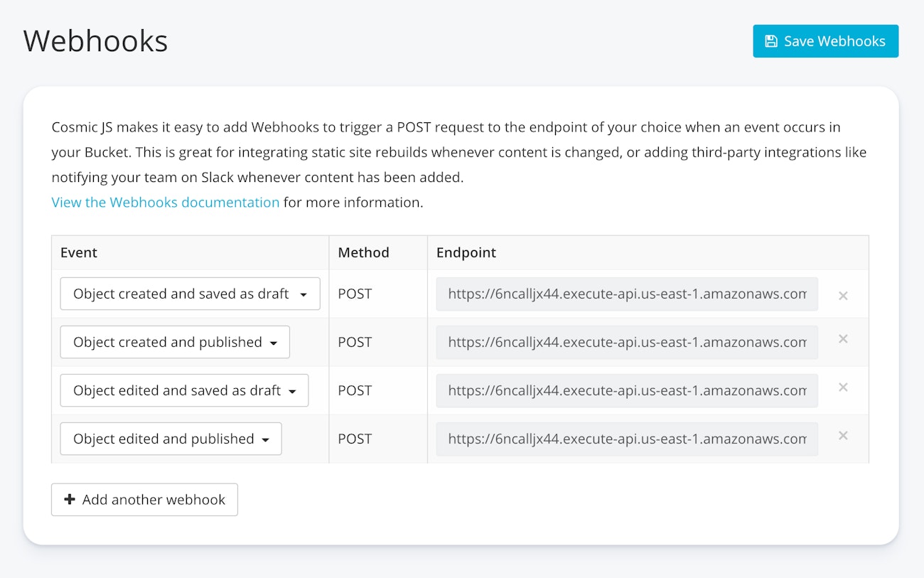The width and height of the screenshot is (924, 578).
Task: Open the 'Object edited and saved as draft' dropdown
Action: coord(184,390)
